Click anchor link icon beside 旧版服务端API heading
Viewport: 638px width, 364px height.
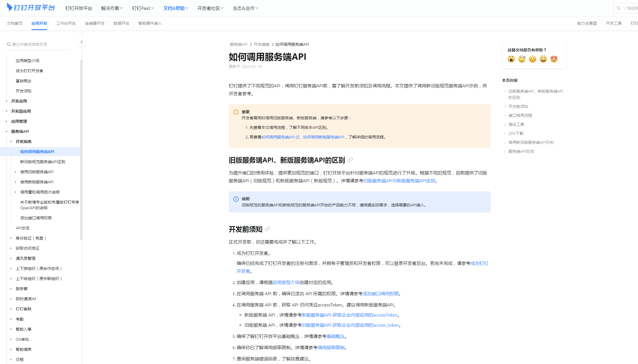click(x=350, y=160)
